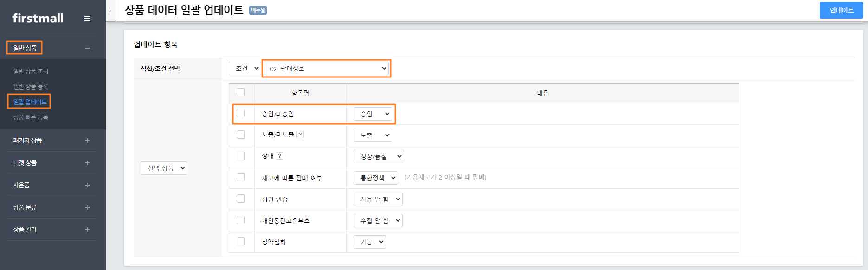Image resolution: width=868 pixels, height=270 pixels.
Task: Open 일반 상품 조회 in the sidebar
Action: (x=31, y=71)
